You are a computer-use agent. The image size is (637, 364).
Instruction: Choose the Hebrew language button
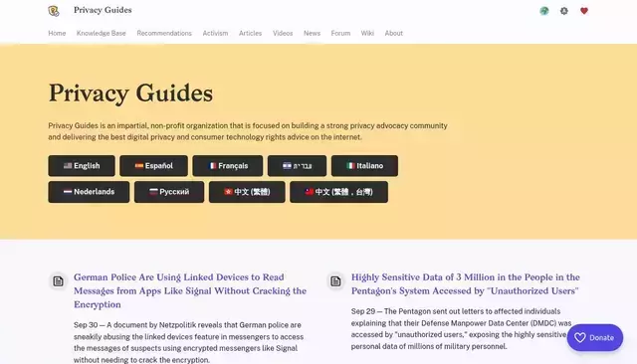click(297, 165)
